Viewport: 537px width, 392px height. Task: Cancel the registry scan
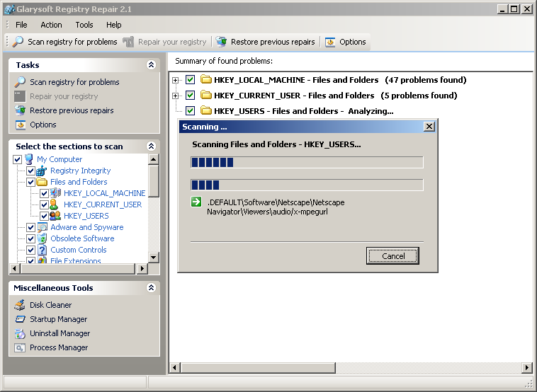click(392, 256)
